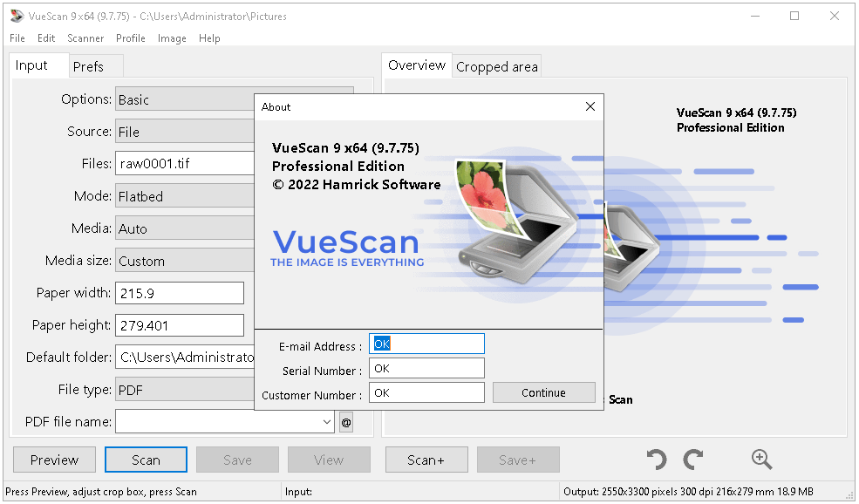The width and height of the screenshot is (859, 504).
Task: Click the Paper width field
Action: [180, 293]
